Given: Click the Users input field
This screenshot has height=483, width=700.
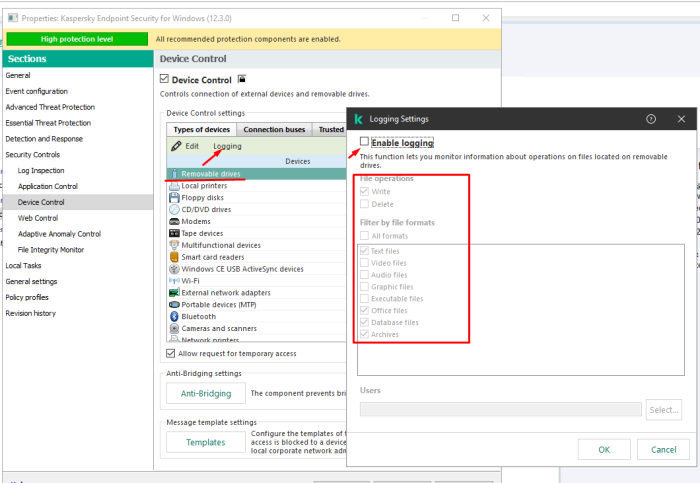Looking at the screenshot, I should tap(500, 409).
